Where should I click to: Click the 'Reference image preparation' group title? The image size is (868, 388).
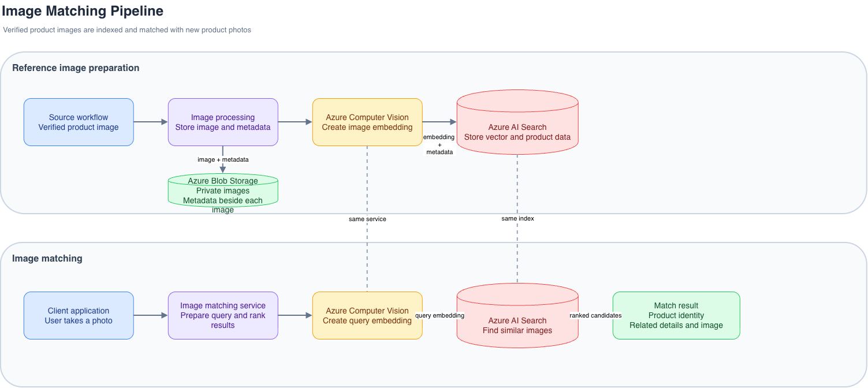pyautogui.click(x=76, y=68)
